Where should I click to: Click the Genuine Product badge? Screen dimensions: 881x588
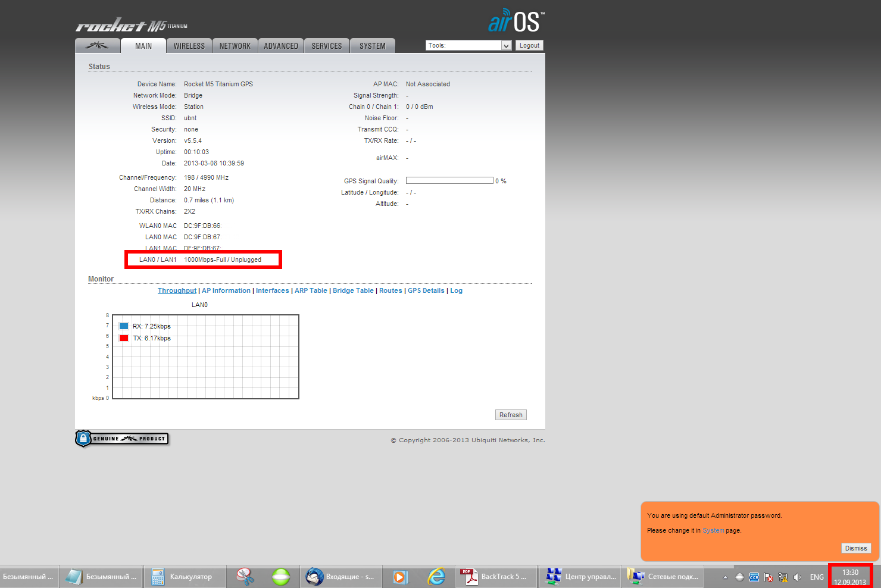pos(122,439)
